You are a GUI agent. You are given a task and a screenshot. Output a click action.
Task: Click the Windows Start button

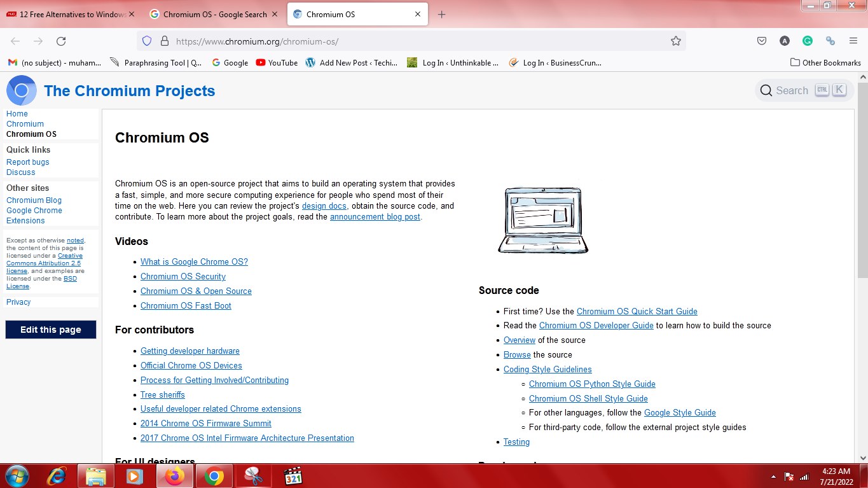[17, 476]
